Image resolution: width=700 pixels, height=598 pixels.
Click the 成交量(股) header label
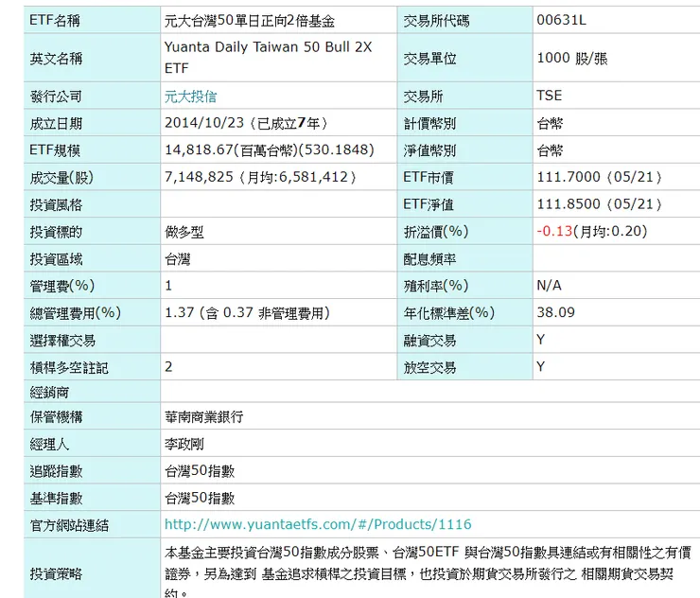coord(61,177)
